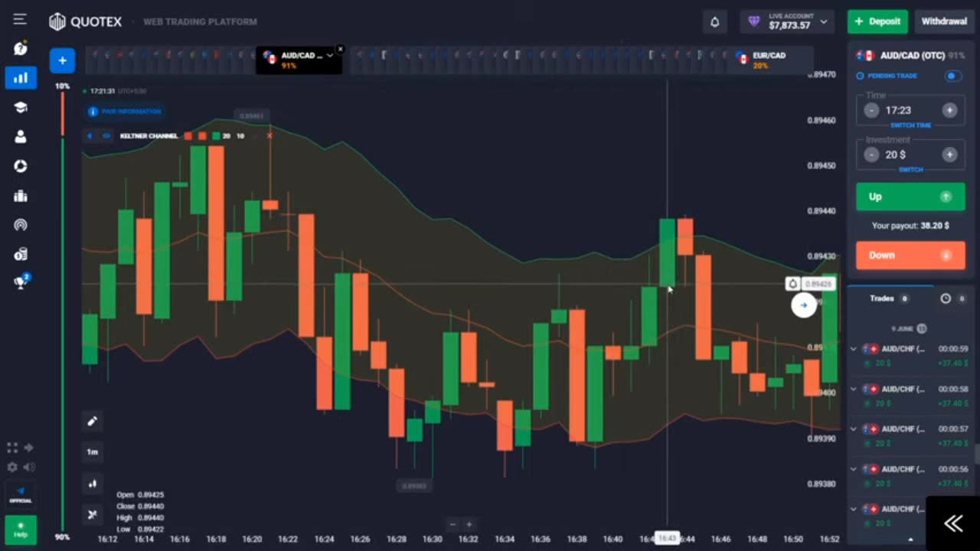Image resolution: width=980 pixels, height=551 pixels.
Task: Click the Investment field showing 20 $
Action: click(910, 155)
